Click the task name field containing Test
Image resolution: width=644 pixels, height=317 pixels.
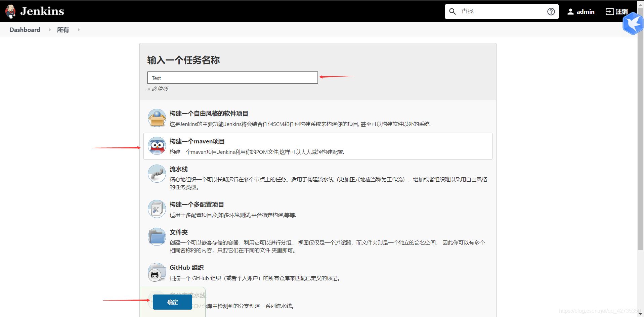tap(232, 78)
